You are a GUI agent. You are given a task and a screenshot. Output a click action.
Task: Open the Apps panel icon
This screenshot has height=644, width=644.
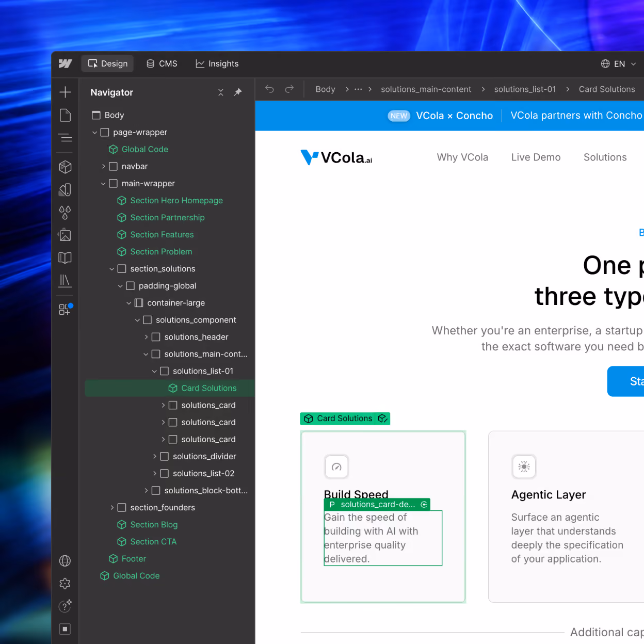tap(65, 309)
